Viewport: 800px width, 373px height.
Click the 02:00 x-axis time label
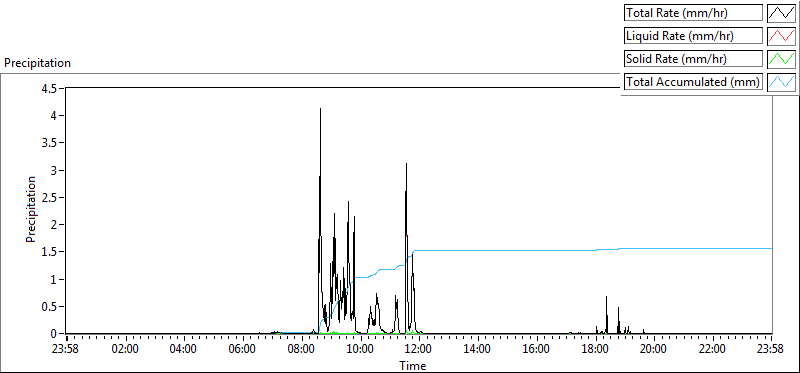coord(126,350)
